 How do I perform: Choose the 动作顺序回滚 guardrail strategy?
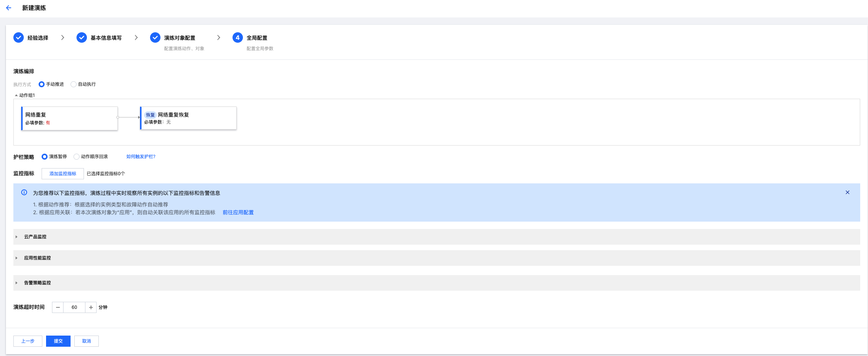coord(77,157)
